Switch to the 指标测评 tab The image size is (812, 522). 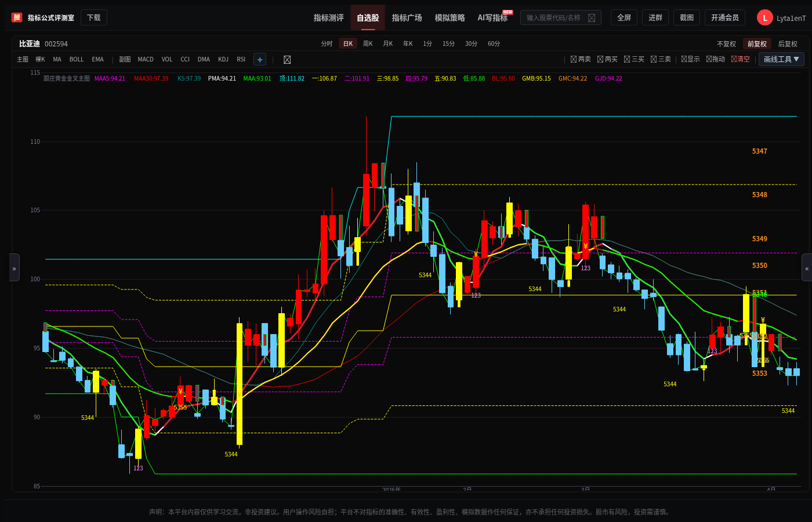click(x=329, y=18)
